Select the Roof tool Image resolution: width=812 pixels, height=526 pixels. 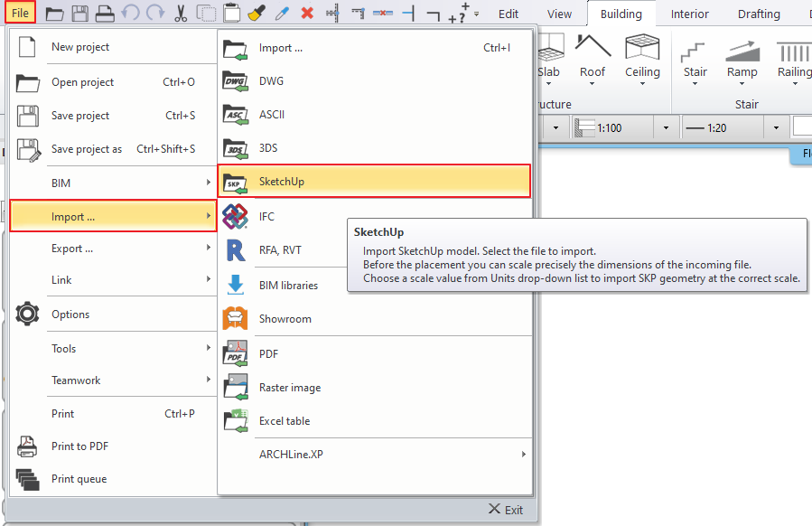click(593, 57)
